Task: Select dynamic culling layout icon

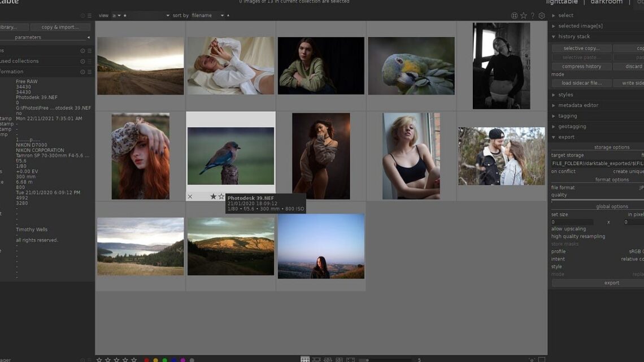Action: click(x=340, y=360)
